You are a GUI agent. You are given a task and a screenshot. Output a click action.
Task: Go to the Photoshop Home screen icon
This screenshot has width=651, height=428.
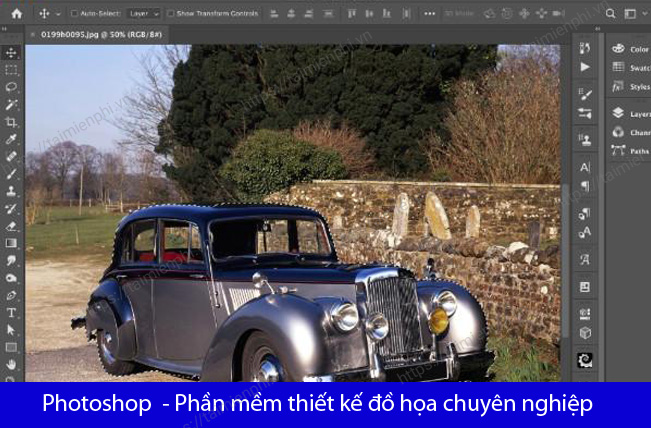[17, 14]
